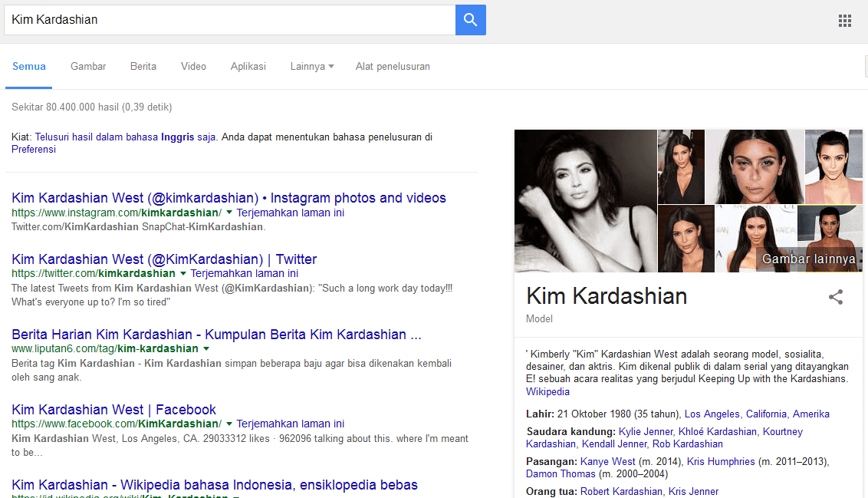This screenshot has width=868, height=498.
Task: Click Telusuri hasil dalam bahasa Inggris saja link
Action: pos(125,137)
